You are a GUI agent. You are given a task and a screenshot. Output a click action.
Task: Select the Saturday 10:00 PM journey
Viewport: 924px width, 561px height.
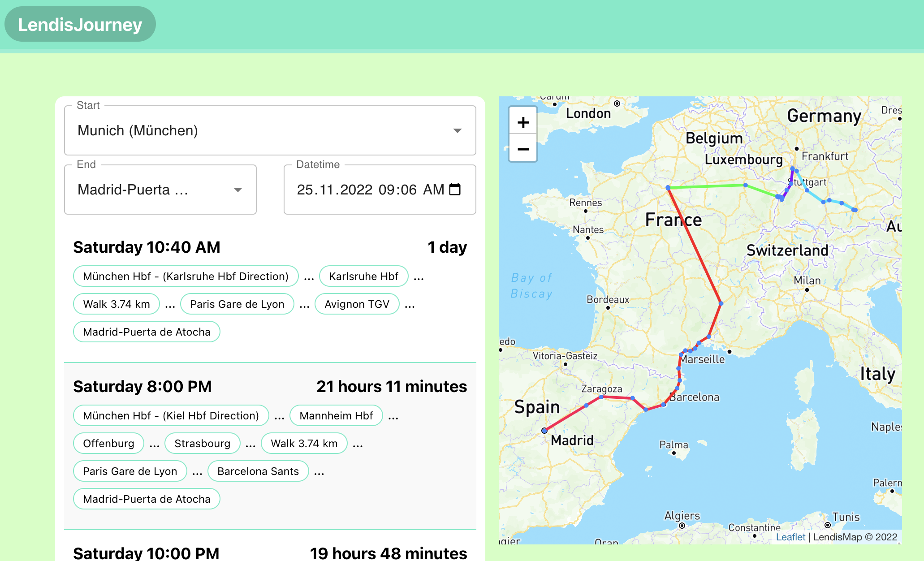[x=146, y=553]
